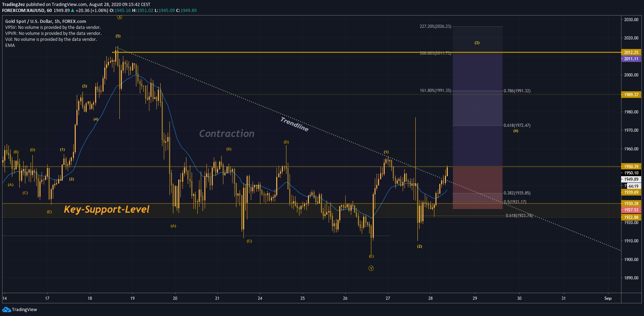This screenshot has width=644, height=316.
Task: Select the VPVR indicator legend line
Action: [x=53, y=33]
